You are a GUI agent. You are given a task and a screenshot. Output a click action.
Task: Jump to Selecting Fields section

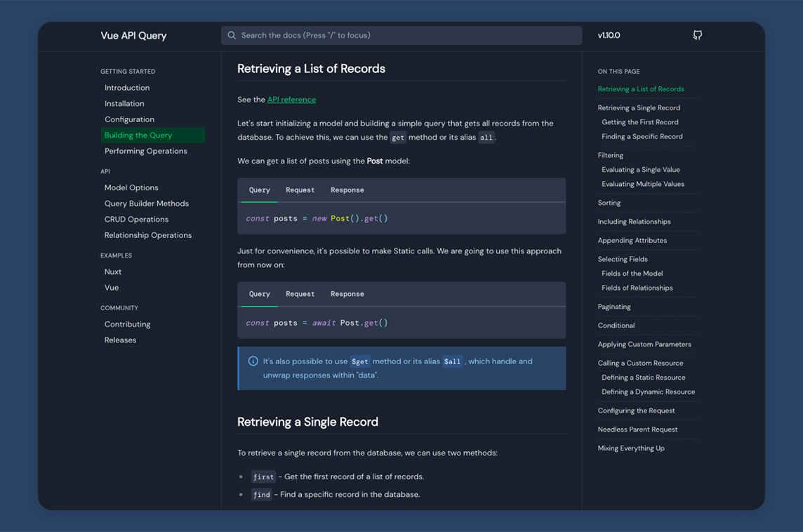point(623,259)
